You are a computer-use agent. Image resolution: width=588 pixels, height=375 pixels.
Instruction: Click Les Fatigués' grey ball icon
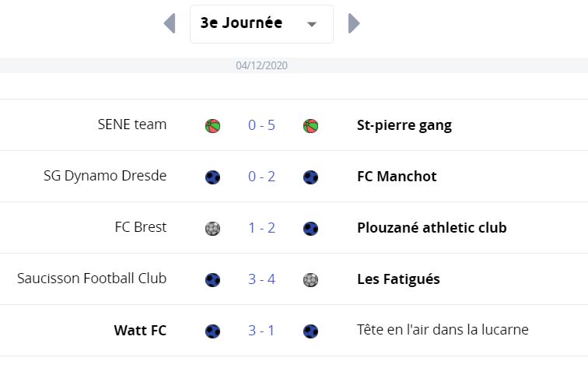tap(310, 280)
